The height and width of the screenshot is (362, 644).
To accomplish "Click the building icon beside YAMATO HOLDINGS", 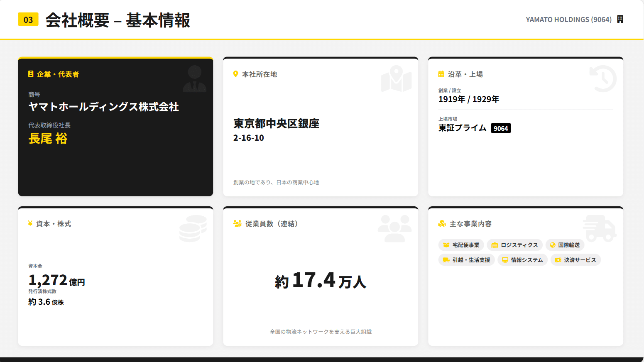I will [620, 19].
